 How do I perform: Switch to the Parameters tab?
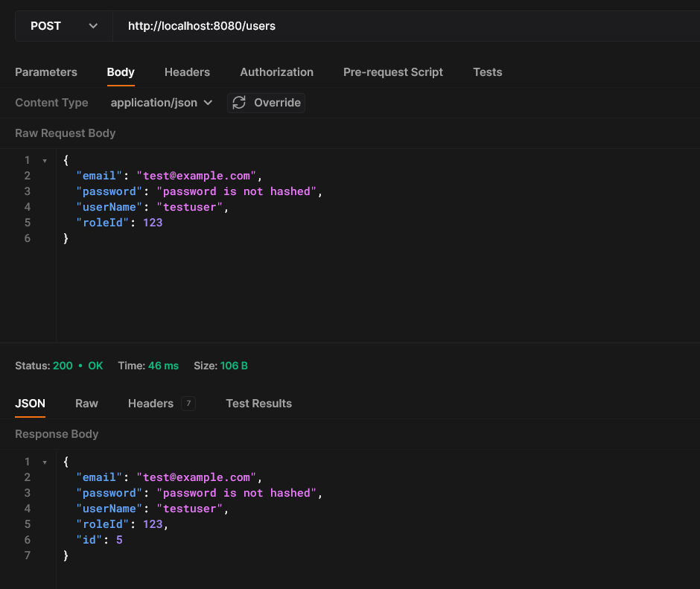[46, 72]
